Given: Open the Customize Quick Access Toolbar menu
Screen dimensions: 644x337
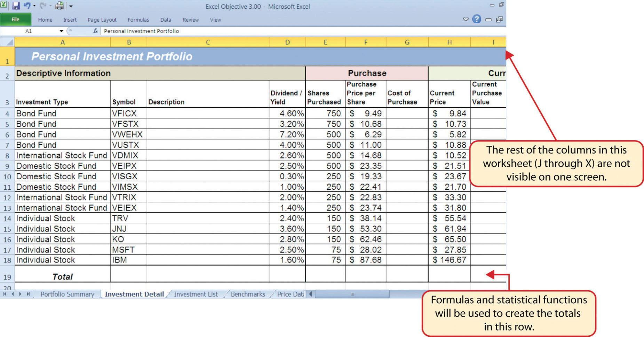Looking at the screenshot, I should (71, 6).
